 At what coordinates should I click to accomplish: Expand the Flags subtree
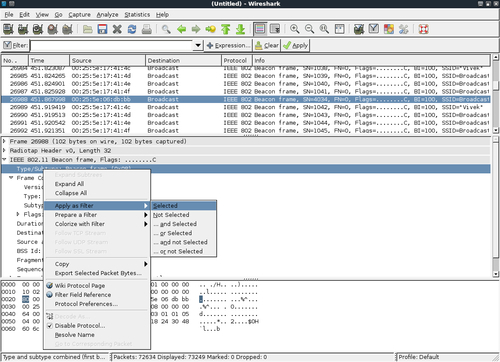pyautogui.click(x=18, y=214)
